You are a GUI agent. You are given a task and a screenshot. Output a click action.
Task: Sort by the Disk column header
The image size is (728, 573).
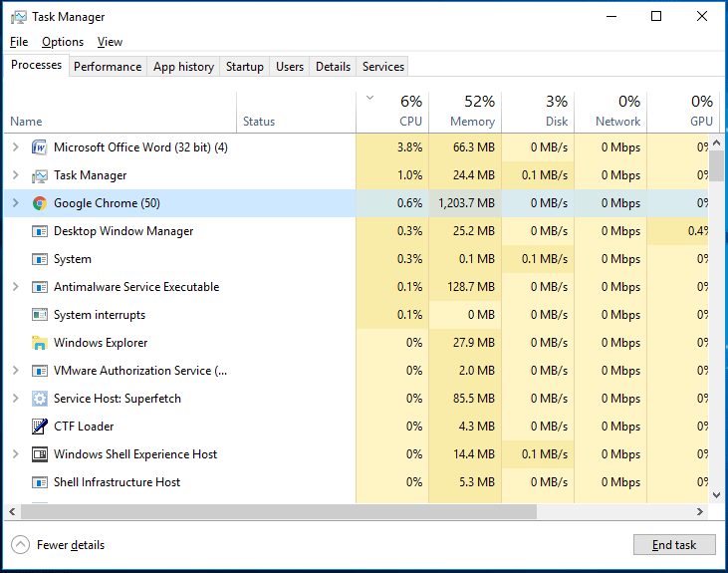coord(538,113)
